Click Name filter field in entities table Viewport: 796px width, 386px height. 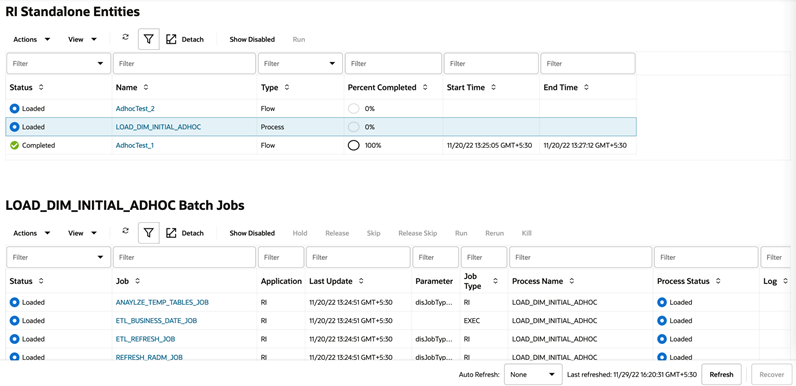point(184,63)
